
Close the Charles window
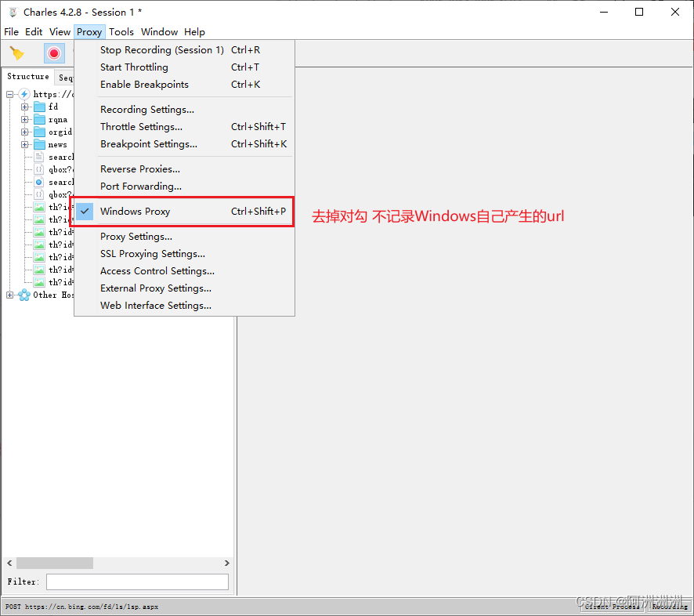coord(675,13)
